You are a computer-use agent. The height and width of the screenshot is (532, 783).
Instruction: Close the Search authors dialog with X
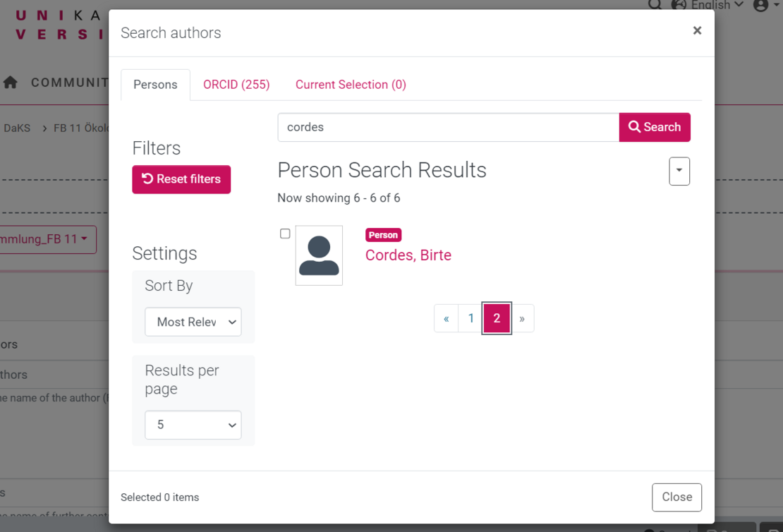click(x=697, y=30)
